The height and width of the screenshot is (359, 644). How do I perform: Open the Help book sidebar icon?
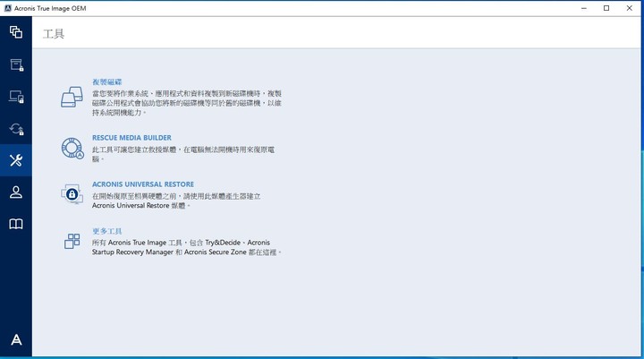tap(15, 224)
